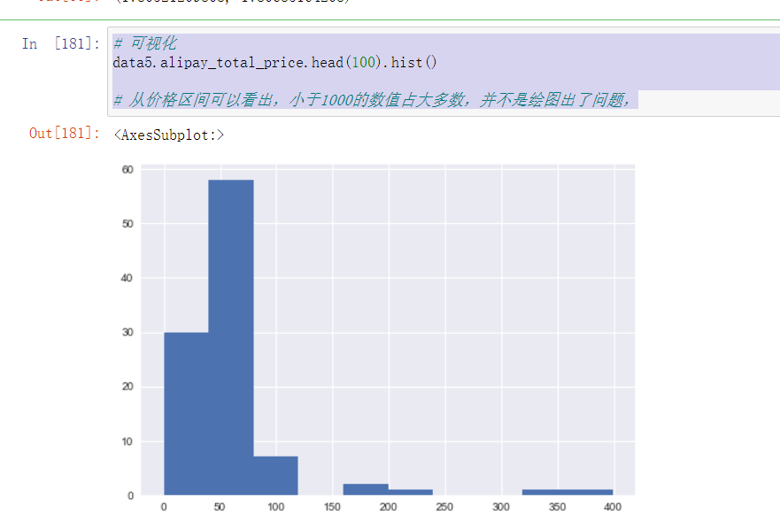Viewport: 780px width, 532px height.
Task: Click the y-axis label 20
Action: click(127, 386)
